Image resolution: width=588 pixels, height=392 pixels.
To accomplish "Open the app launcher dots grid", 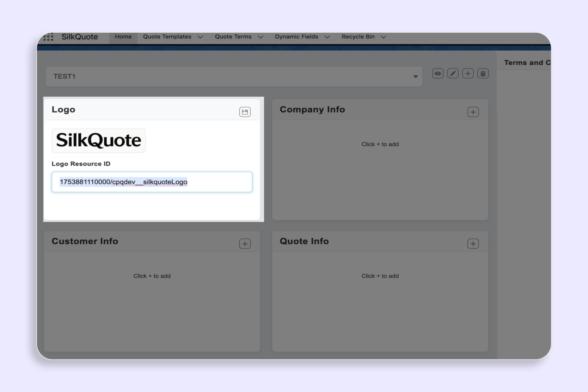I will coord(48,37).
